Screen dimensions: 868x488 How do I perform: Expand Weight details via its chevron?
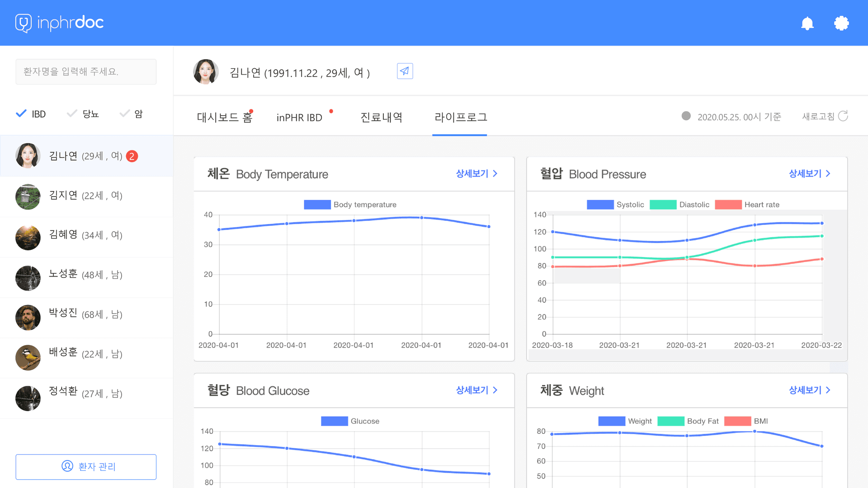click(x=828, y=390)
